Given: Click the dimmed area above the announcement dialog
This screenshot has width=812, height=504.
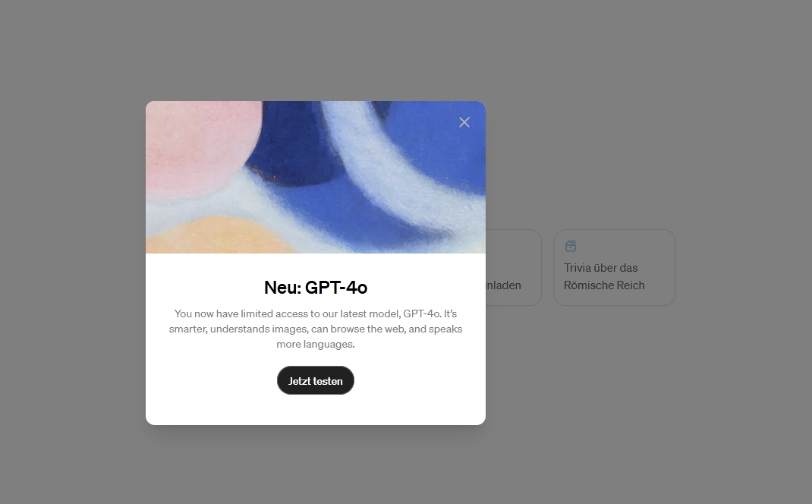Looking at the screenshot, I should pyautogui.click(x=316, y=49).
